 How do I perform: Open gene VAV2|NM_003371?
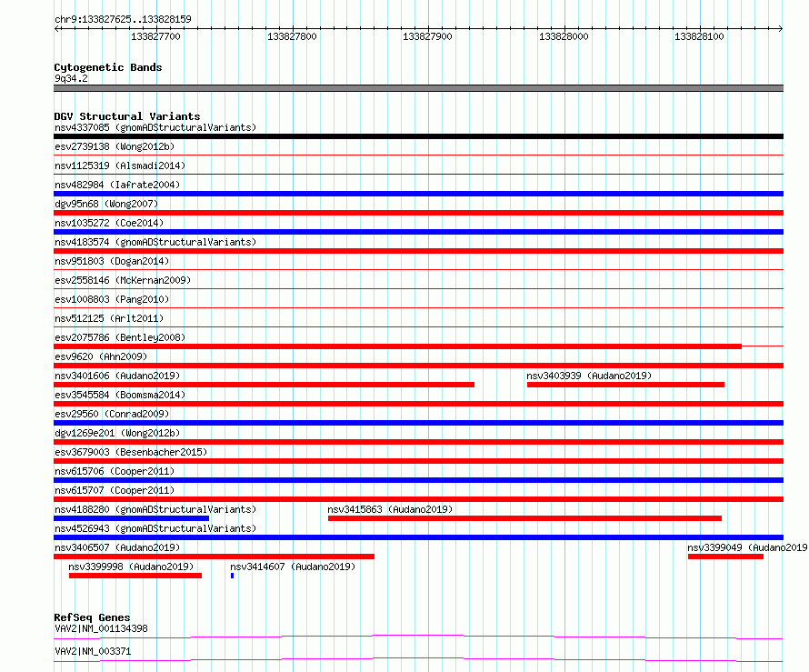(x=93, y=651)
